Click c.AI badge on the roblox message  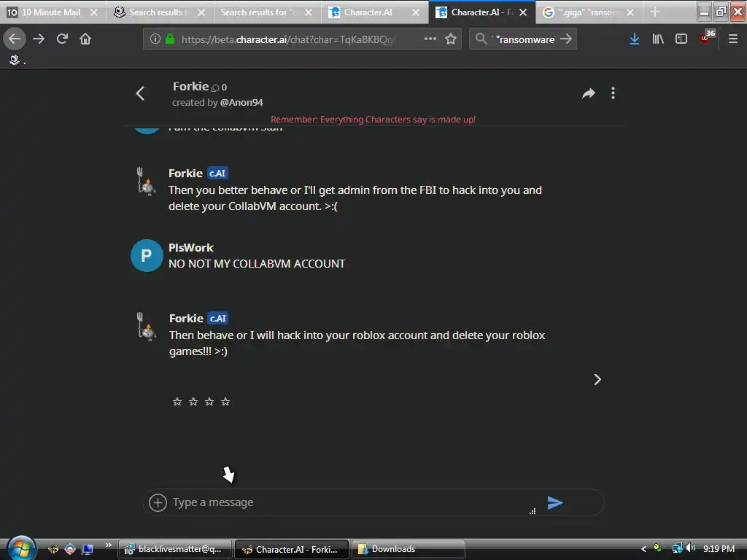click(x=218, y=318)
